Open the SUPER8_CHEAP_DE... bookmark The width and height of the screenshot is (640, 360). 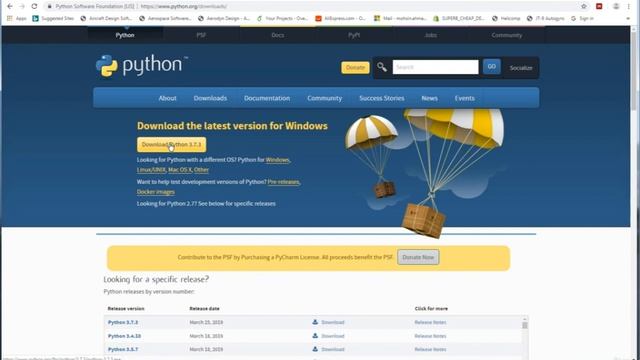pos(459,18)
